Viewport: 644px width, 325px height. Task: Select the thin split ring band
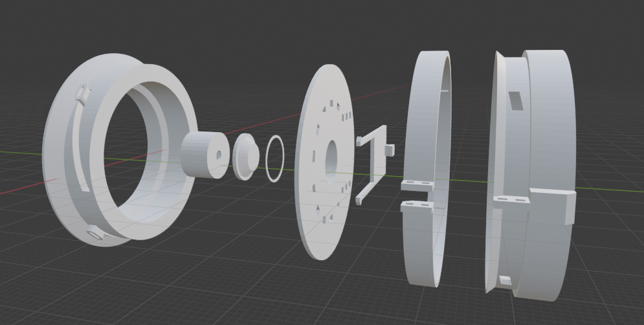coord(427,168)
